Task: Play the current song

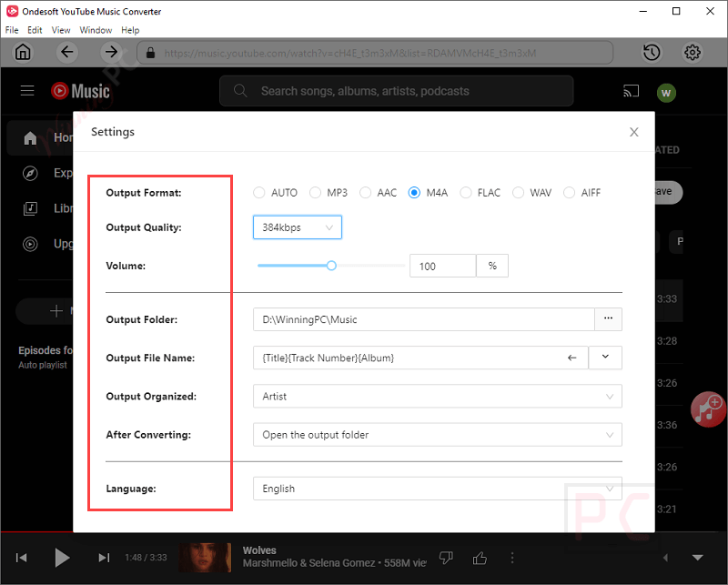Action: click(62, 558)
